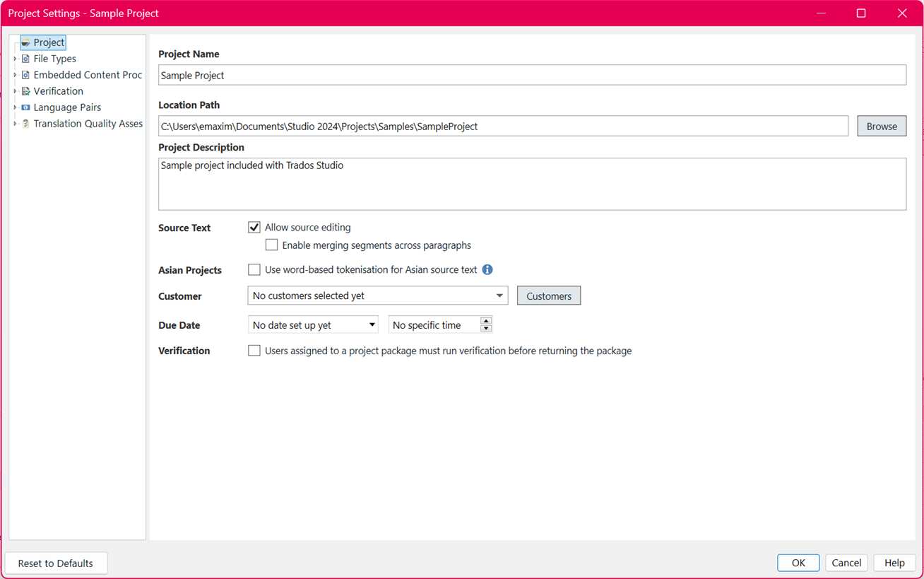
Task: Click the Translation Quality Assessment icon
Action: pos(26,124)
